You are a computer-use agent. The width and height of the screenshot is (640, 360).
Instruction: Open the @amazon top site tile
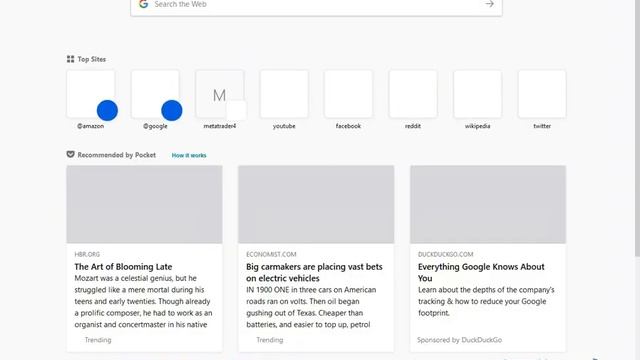tap(91, 94)
